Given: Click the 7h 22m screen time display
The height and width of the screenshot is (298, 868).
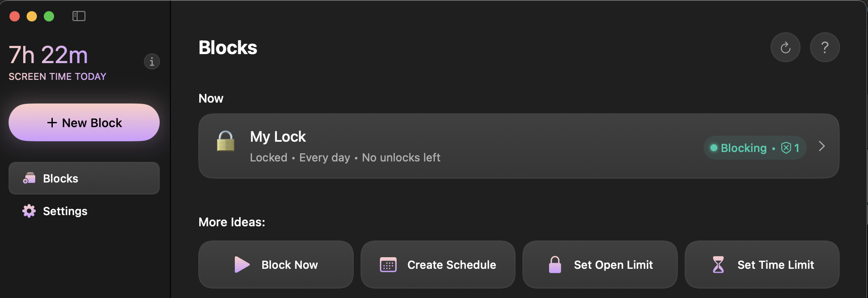Looking at the screenshot, I should 49,55.
